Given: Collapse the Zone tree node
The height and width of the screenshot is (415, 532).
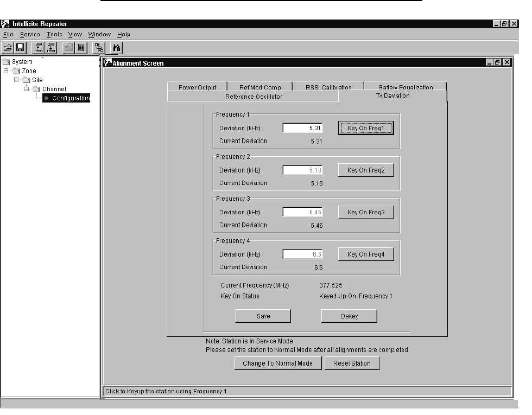Looking at the screenshot, I should (6, 71).
